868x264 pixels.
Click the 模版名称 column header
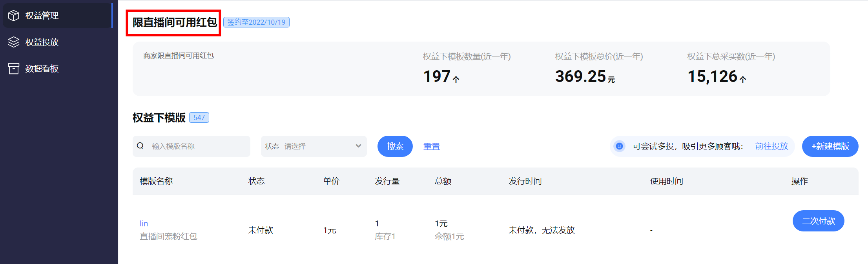(156, 181)
